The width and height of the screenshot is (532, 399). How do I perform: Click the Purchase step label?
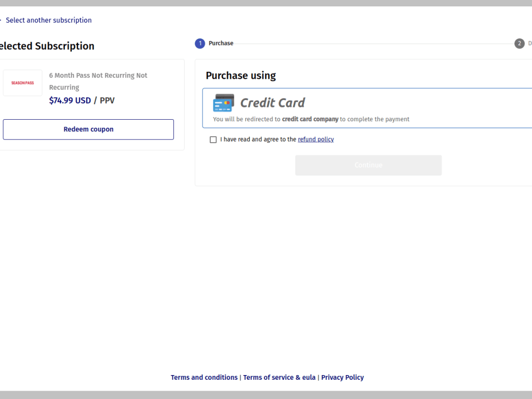[x=221, y=44]
